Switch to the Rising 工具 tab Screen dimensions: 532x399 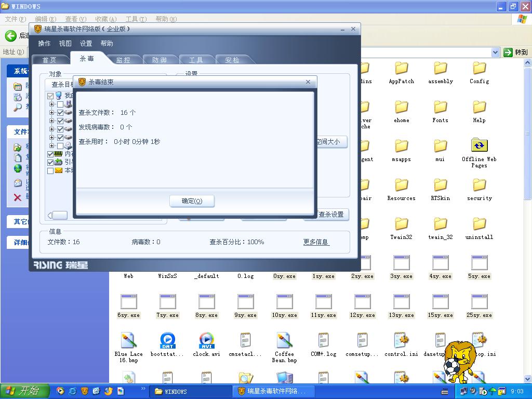point(196,60)
